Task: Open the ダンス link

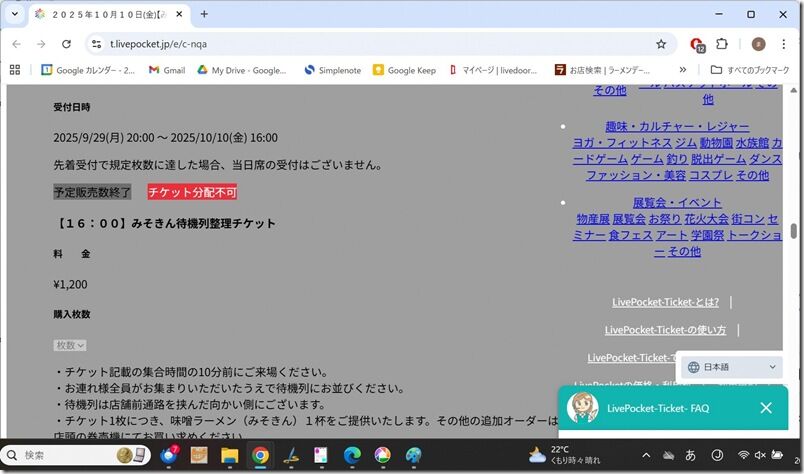Action: (765, 159)
